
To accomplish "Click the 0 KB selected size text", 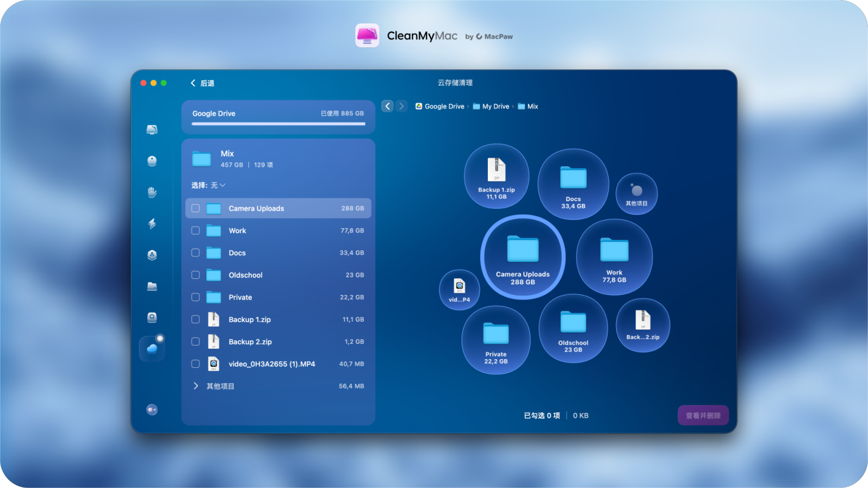I will (581, 416).
